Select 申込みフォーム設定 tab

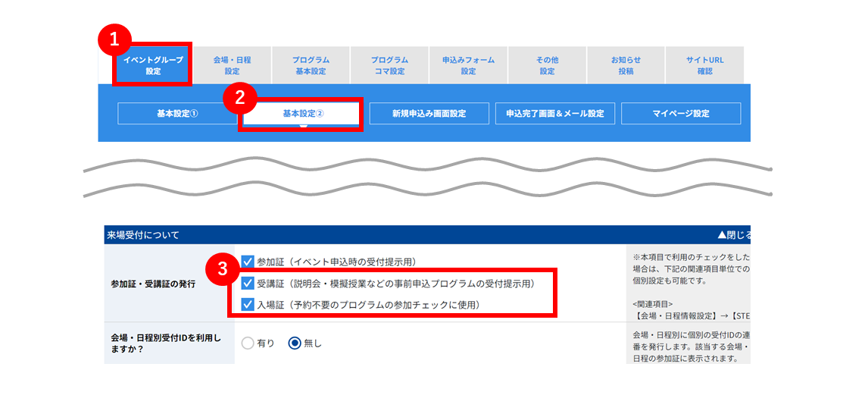(468, 65)
